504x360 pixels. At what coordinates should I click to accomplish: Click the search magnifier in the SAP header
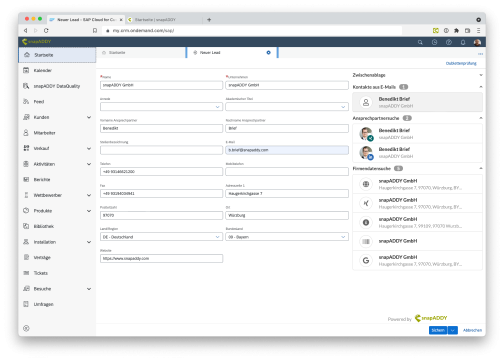click(x=420, y=42)
